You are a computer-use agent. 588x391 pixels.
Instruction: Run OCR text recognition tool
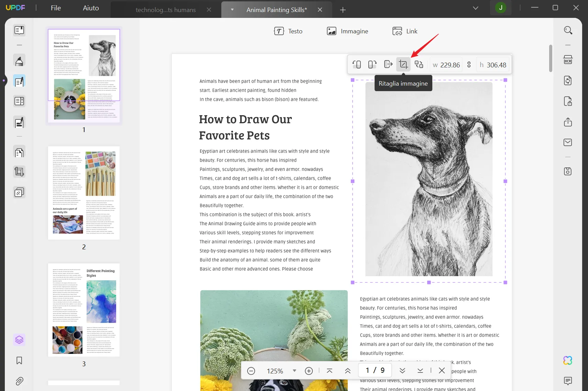coord(568,60)
